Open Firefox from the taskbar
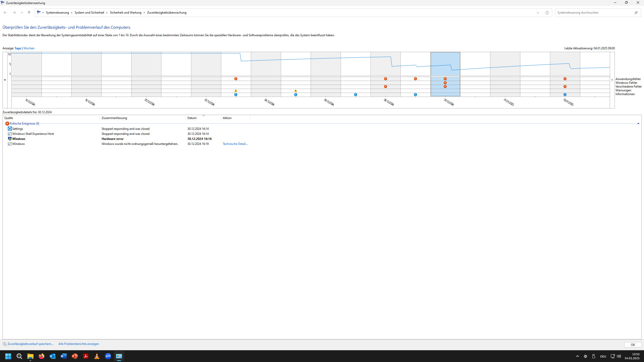This screenshot has height=362, width=644. 42,356
